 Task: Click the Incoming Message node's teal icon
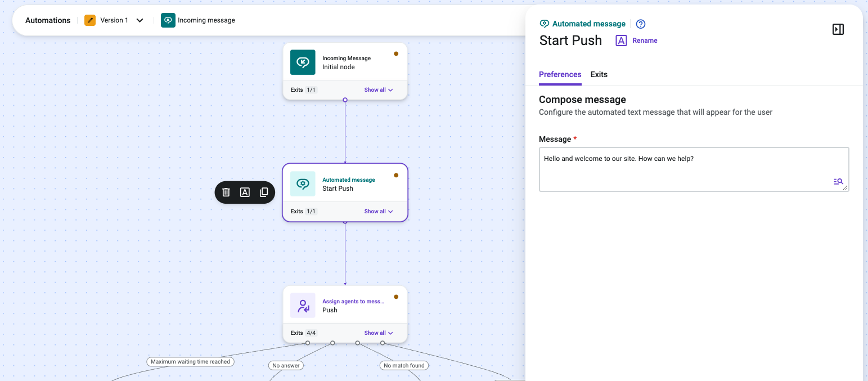303,62
